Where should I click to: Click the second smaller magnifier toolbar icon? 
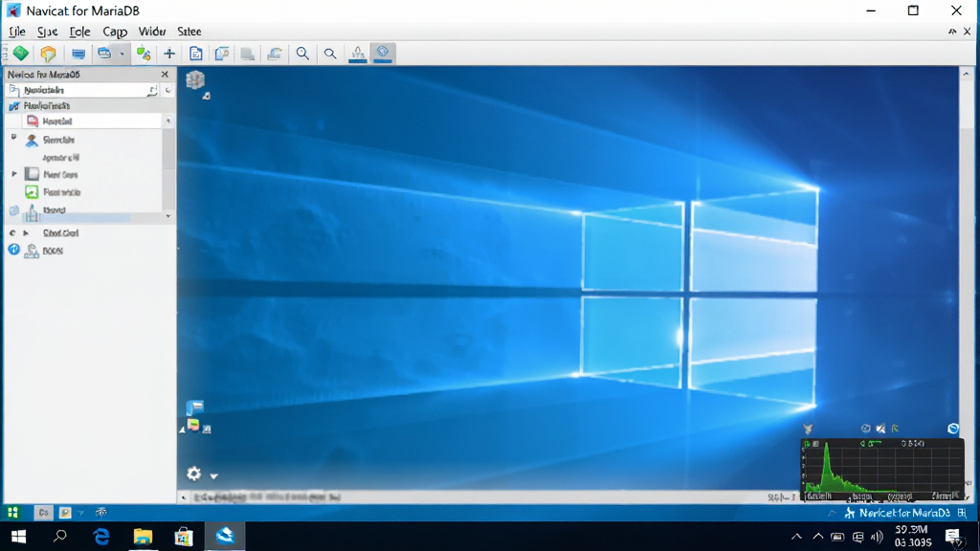pos(330,55)
